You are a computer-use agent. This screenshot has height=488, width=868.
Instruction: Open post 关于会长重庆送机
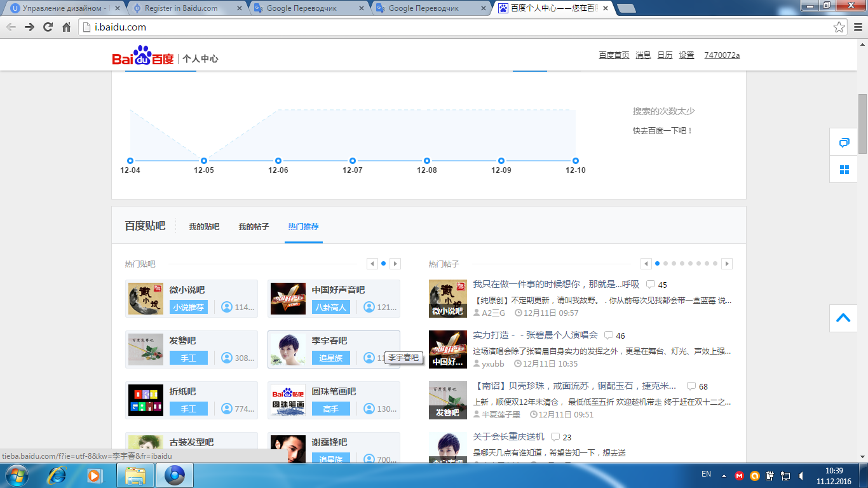tap(508, 437)
